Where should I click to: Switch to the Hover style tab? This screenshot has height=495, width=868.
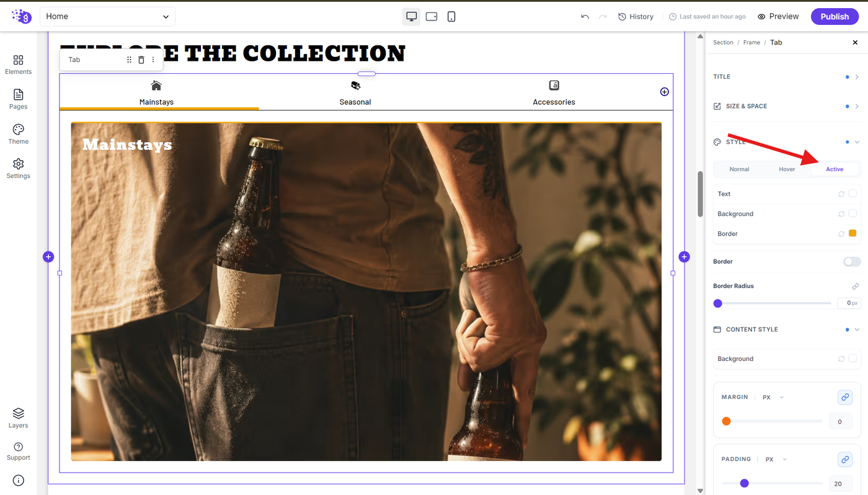(787, 169)
